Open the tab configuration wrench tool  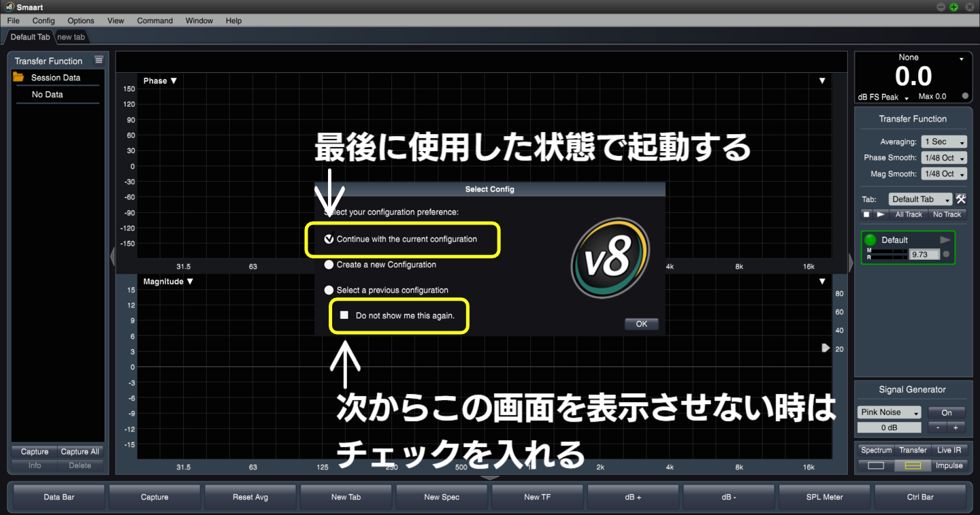(961, 199)
